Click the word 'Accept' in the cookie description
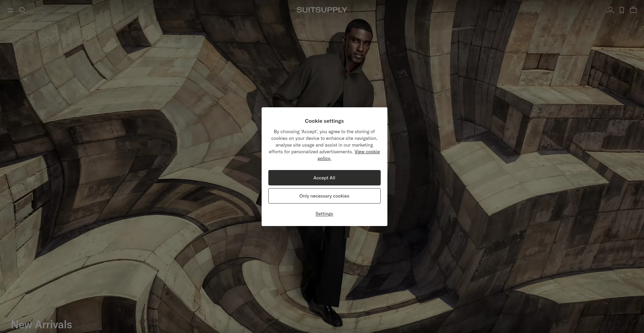This screenshot has width=644, height=333. [x=309, y=132]
